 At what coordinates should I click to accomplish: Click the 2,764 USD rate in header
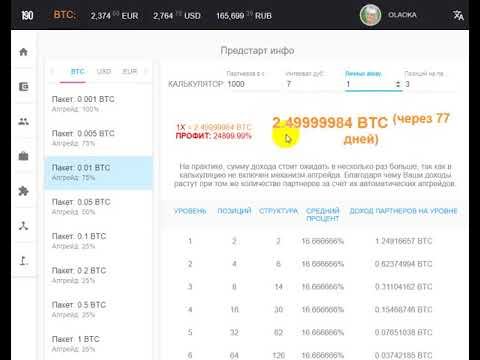click(x=177, y=15)
